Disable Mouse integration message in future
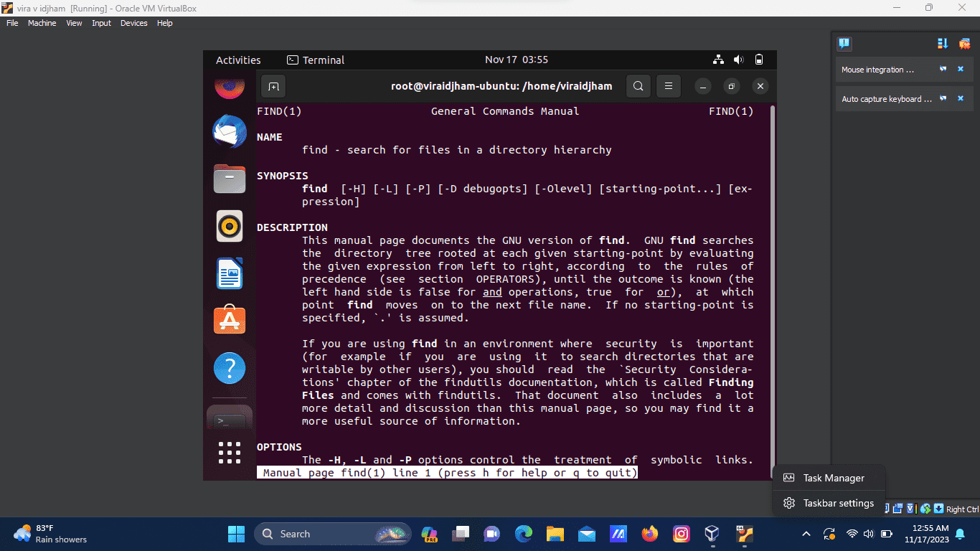The image size is (980, 551). [943, 70]
